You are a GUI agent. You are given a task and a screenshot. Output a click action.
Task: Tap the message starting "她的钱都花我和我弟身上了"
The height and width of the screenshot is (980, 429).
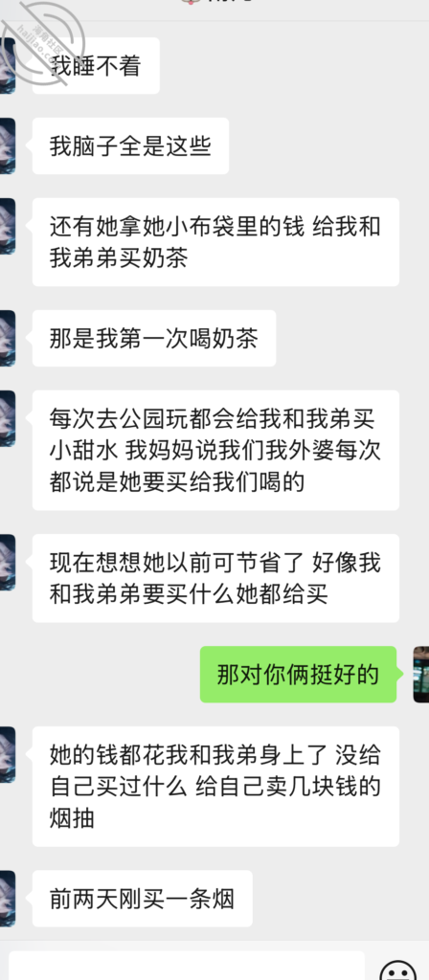tap(215, 787)
